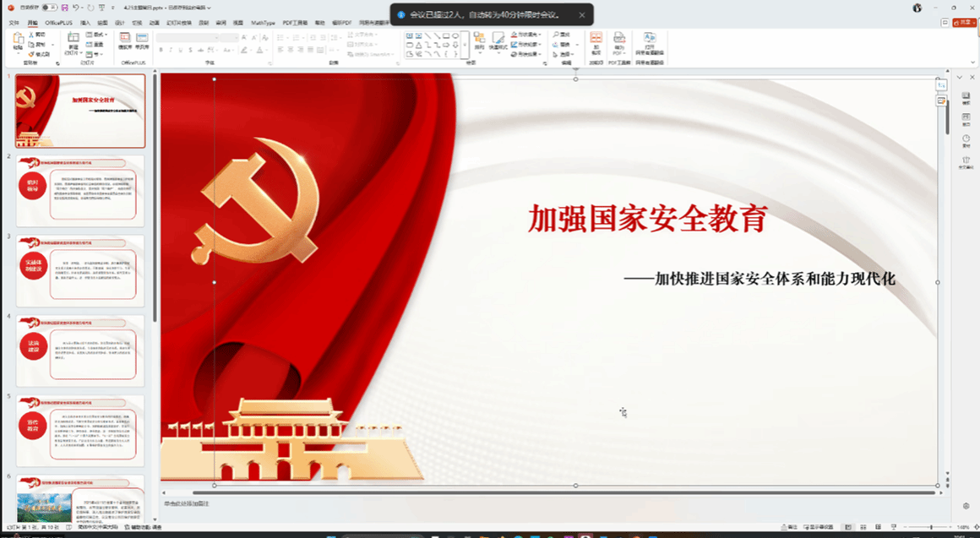Click the red Share (共享) button
980x538 pixels.
965,23
